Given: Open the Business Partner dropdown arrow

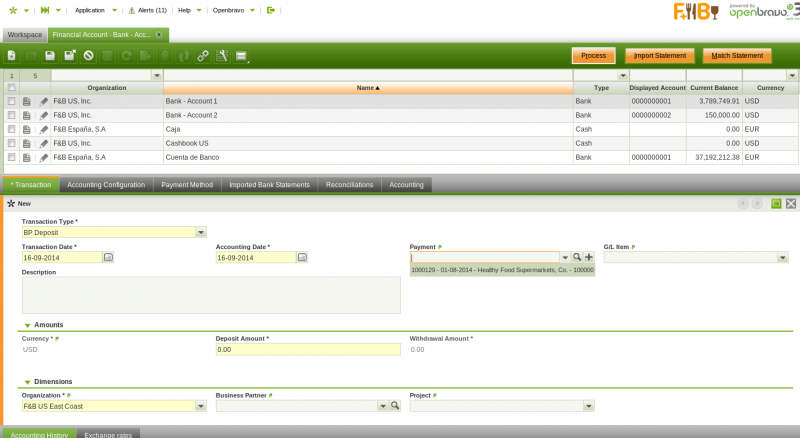Looking at the screenshot, I should 383,406.
